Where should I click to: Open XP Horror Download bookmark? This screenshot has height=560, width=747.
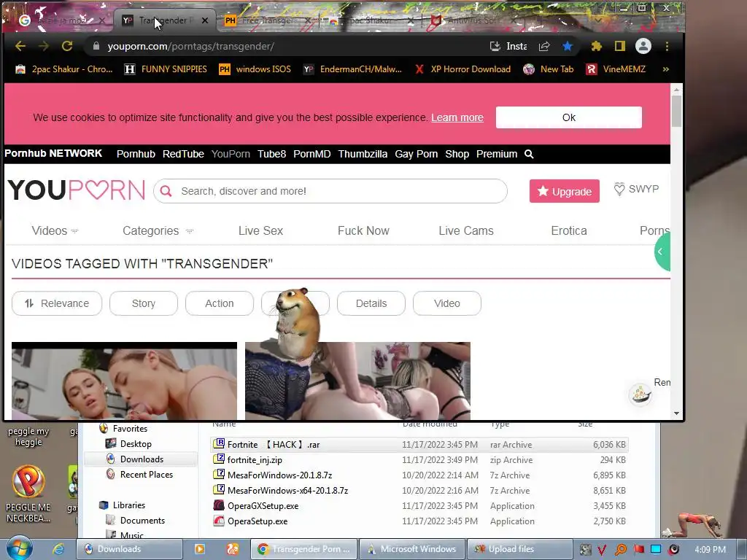pos(462,69)
